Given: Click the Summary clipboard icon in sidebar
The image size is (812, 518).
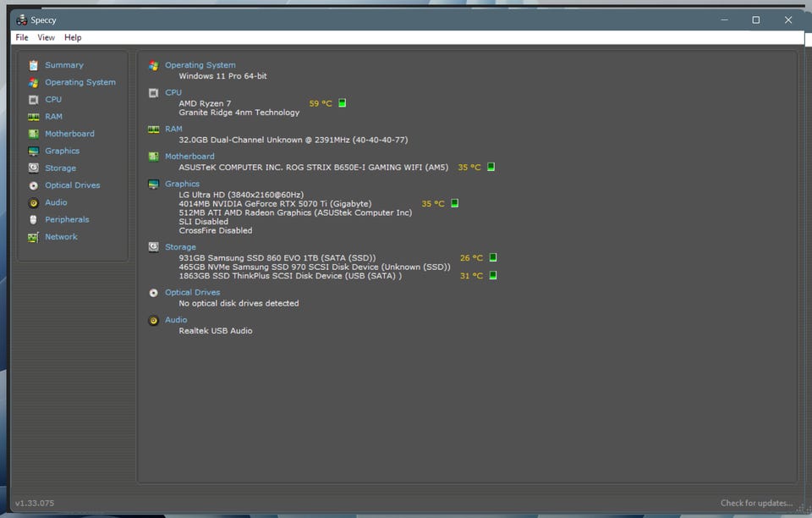Looking at the screenshot, I should 34,65.
